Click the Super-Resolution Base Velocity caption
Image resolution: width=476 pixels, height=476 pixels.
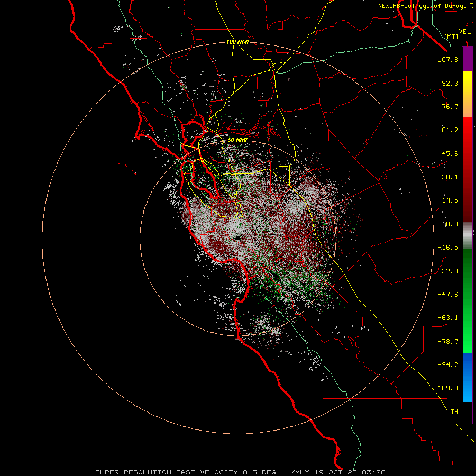pyautogui.click(x=241, y=472)
